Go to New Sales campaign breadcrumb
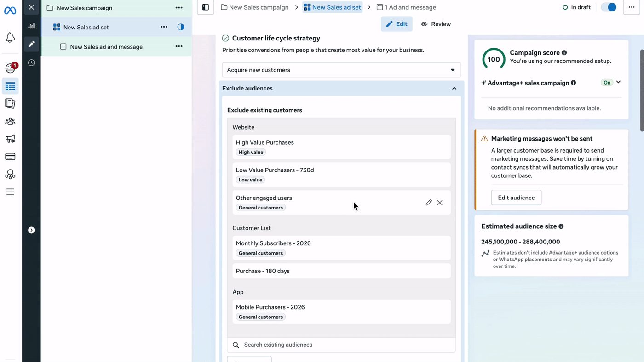 point(255,7)
